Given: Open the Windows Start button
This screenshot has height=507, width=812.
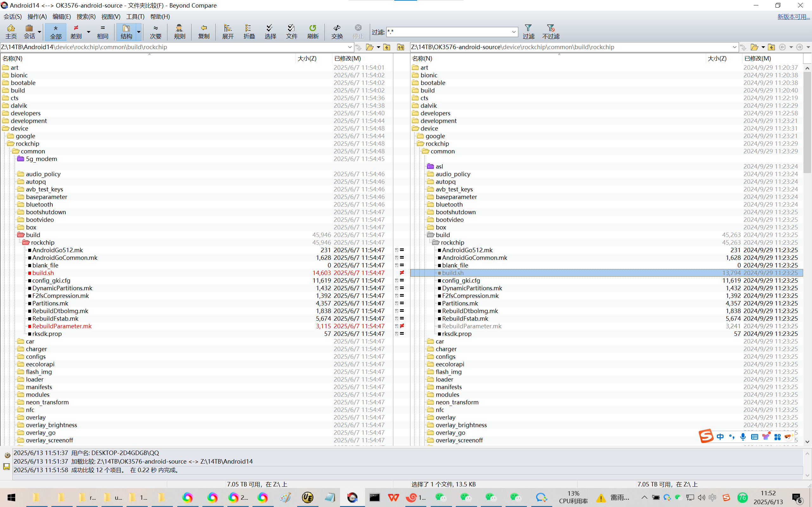Looking at the screenshot, I should coord(11,497).
